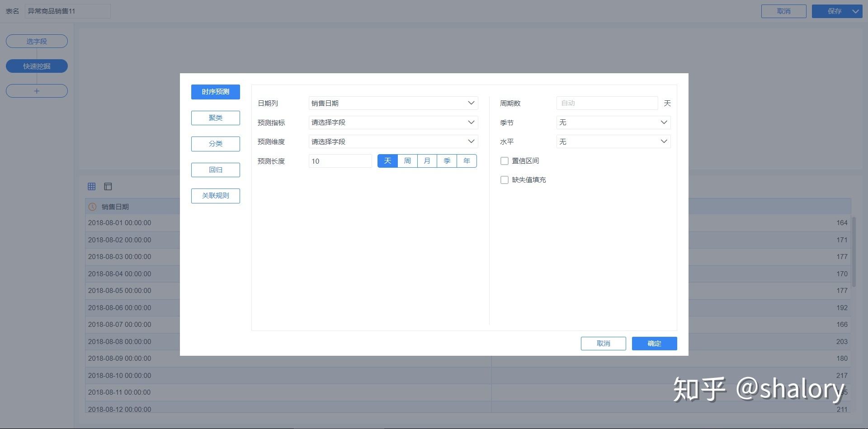Click the 预测长度 input field
The width and height of the screenshot is (868, 429).
tap(340, 161)
